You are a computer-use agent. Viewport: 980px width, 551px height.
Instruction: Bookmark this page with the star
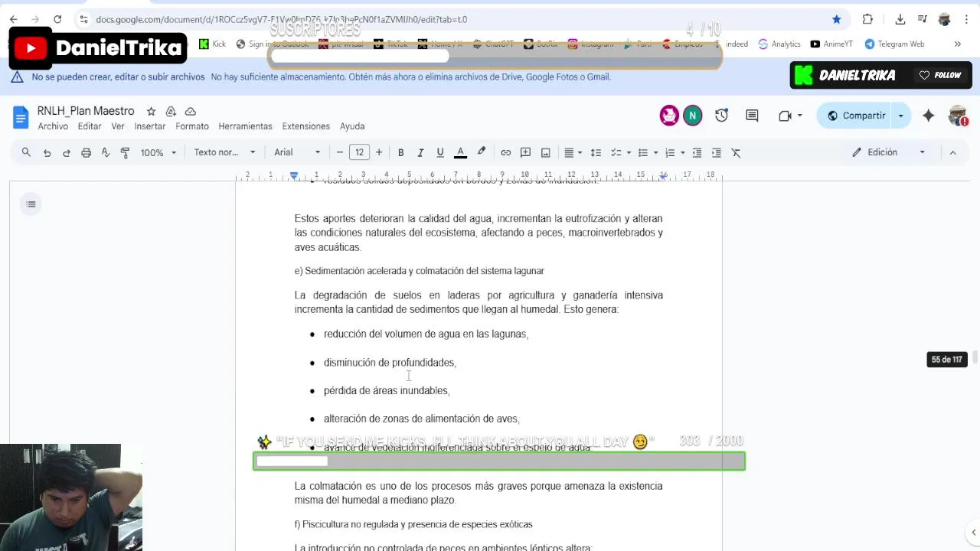point(837,19)
